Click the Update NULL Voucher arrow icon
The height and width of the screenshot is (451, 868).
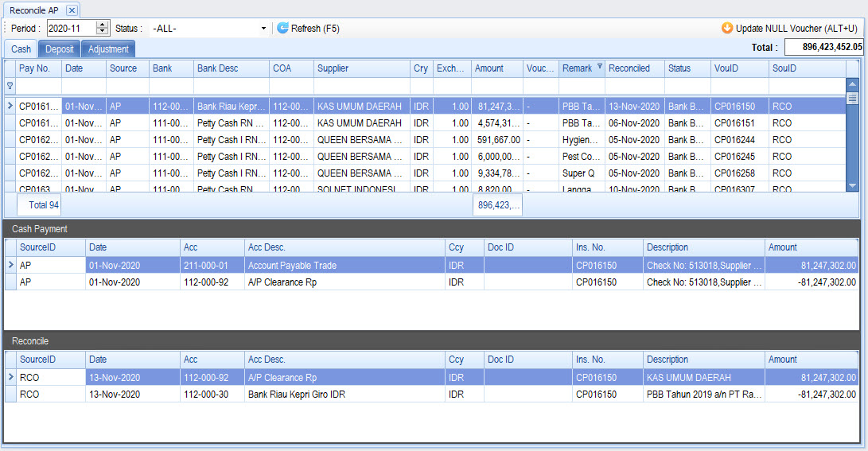[x=727, y=29]
